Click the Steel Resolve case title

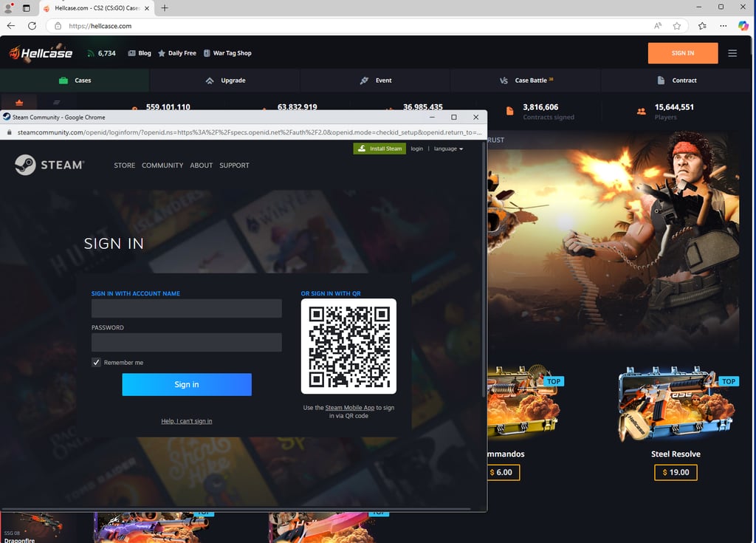click(x=676, y=454)
